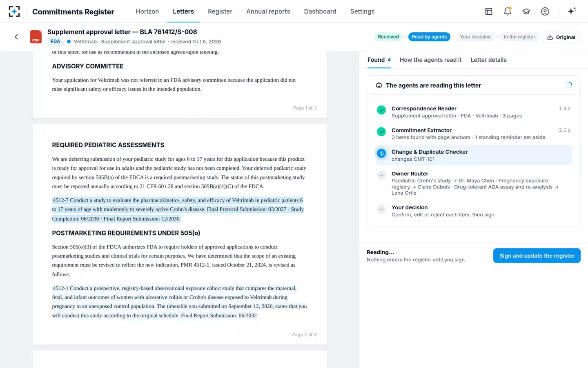
Task: Go to the Annual reports section
Action: click(x=268, y=11)
